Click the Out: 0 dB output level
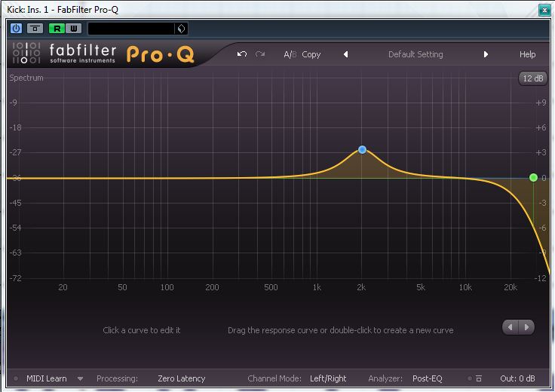Image resolution: width=555 pixels, height=392 pixels. click(517, 378)
